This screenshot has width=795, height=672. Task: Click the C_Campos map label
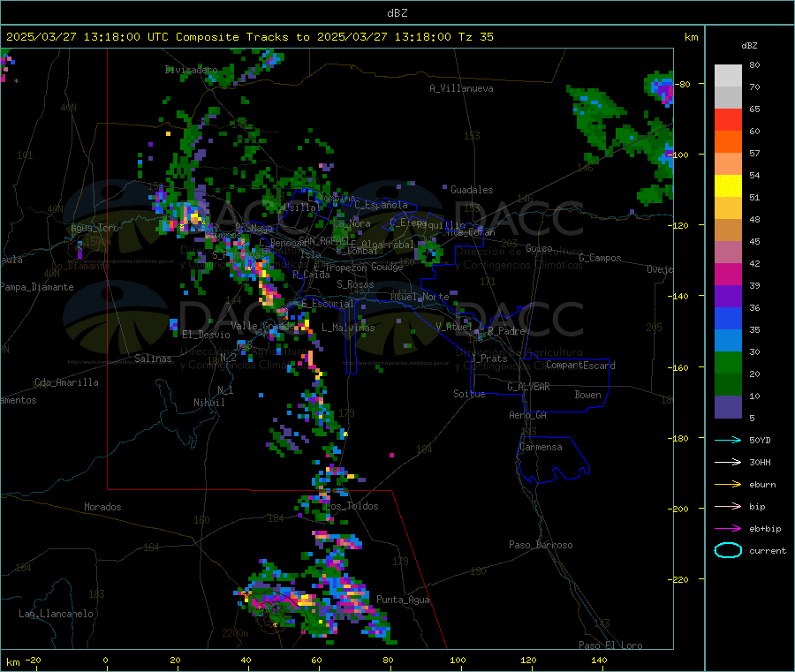[x=601, y=258]
